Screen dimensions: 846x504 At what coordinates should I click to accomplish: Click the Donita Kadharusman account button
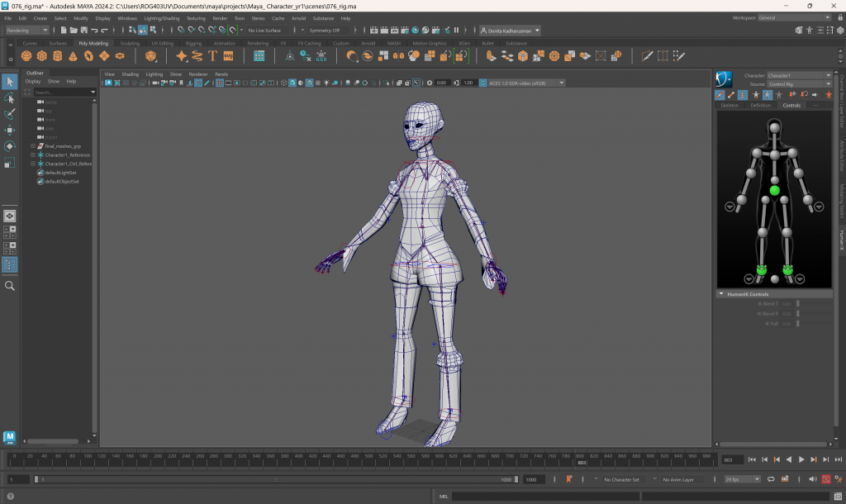(510, 31)
